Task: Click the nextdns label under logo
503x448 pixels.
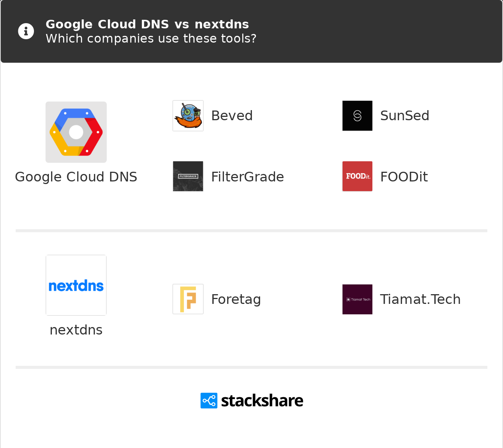Action: [x=76, y=330]
